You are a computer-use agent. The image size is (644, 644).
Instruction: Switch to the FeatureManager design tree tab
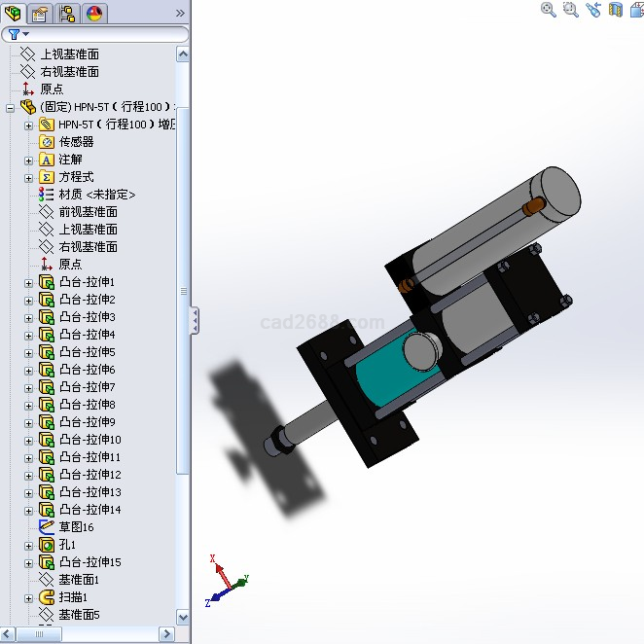(x=13, y=13)
